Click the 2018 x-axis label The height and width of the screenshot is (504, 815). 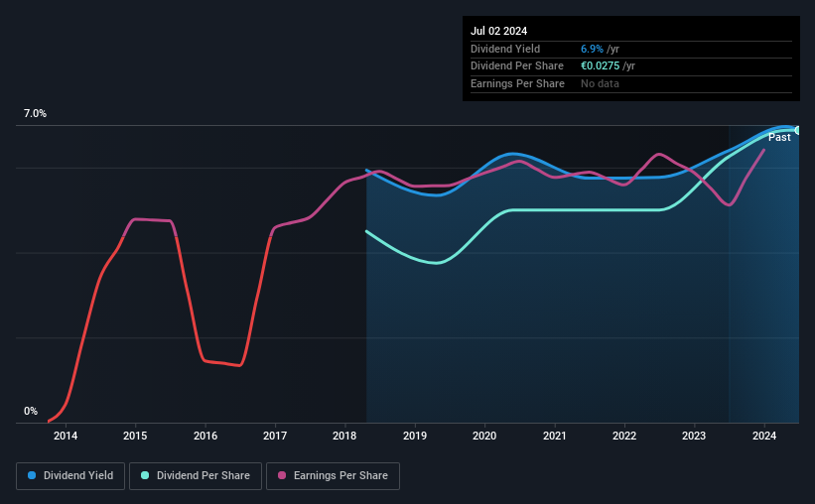click(x=344, y=436)
